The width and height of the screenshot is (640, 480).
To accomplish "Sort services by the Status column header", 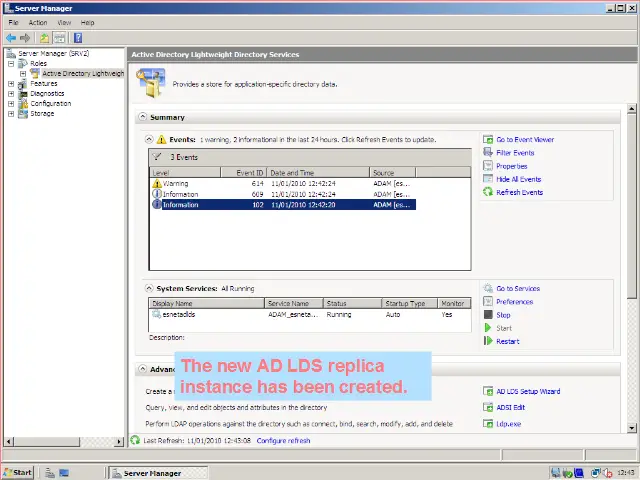I will pos(352,303).
